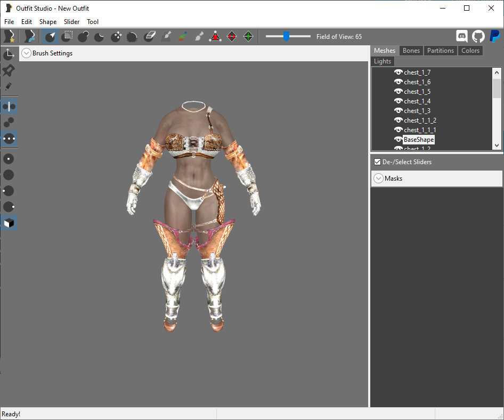Open the GitHub link icon
The height and width of the screenshot is (420, 504).
coord(478,36)
